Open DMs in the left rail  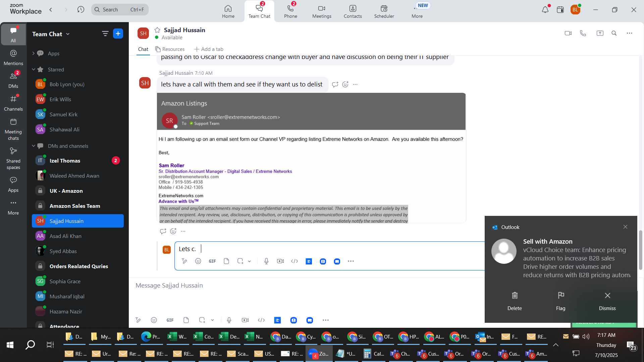[13, 80]
